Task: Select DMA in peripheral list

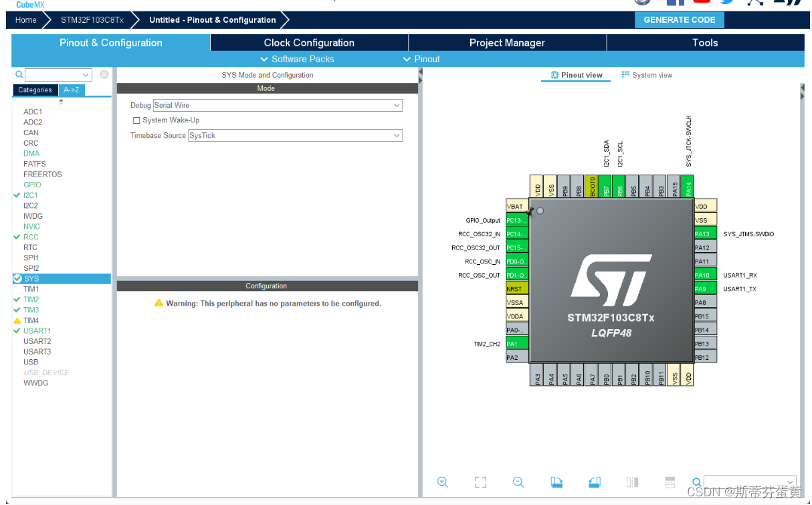Action: click(x=31, y=153)
